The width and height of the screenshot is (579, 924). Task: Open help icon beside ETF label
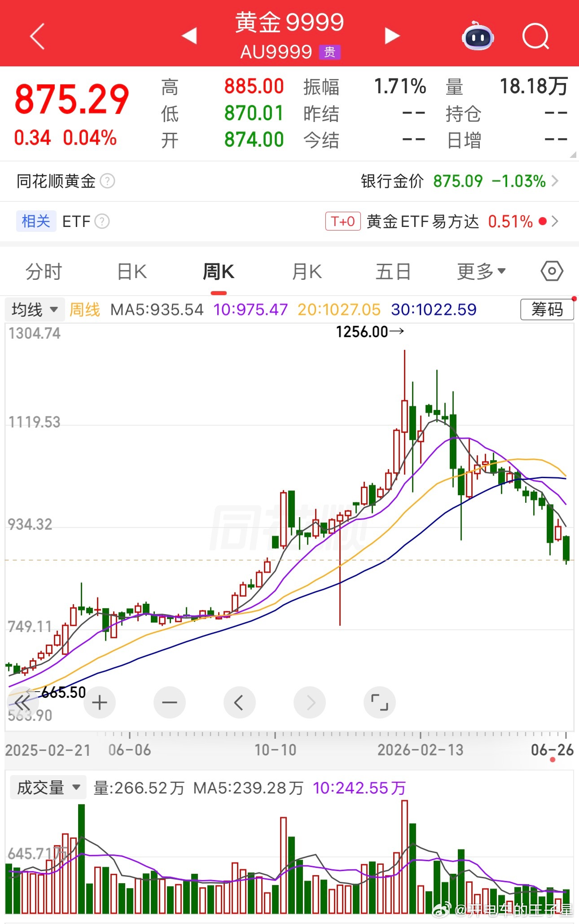(102, 221)
